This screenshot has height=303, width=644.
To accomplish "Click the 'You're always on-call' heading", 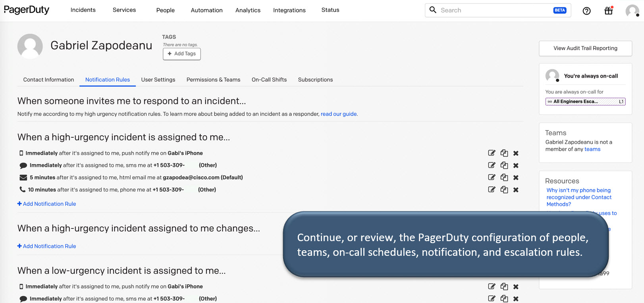I will tap(591, 76).
